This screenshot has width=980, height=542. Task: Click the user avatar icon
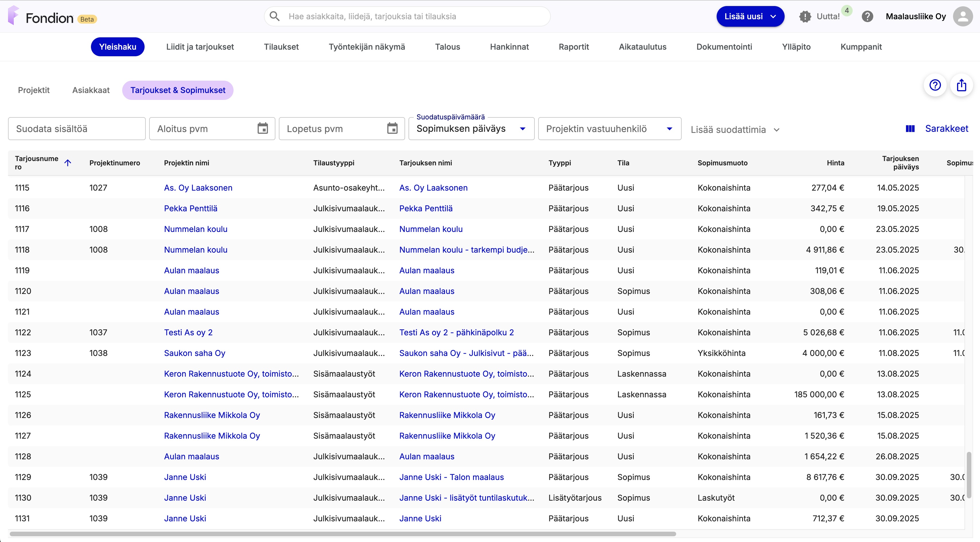point(962,16)
